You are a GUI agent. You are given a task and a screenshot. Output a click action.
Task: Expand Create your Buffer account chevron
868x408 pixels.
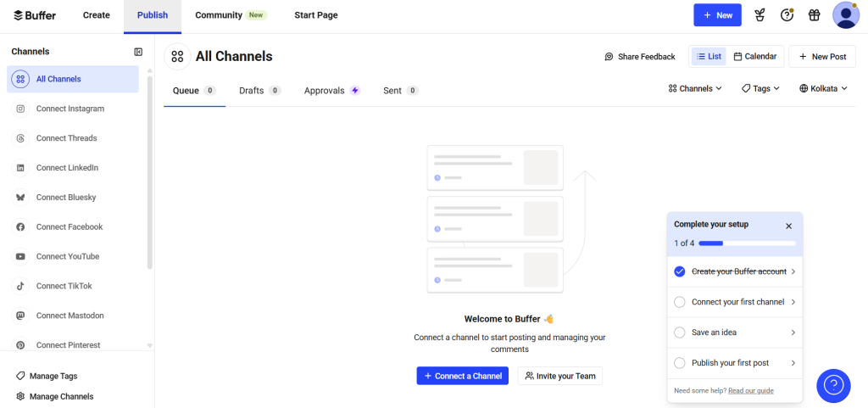click(793, 271)
